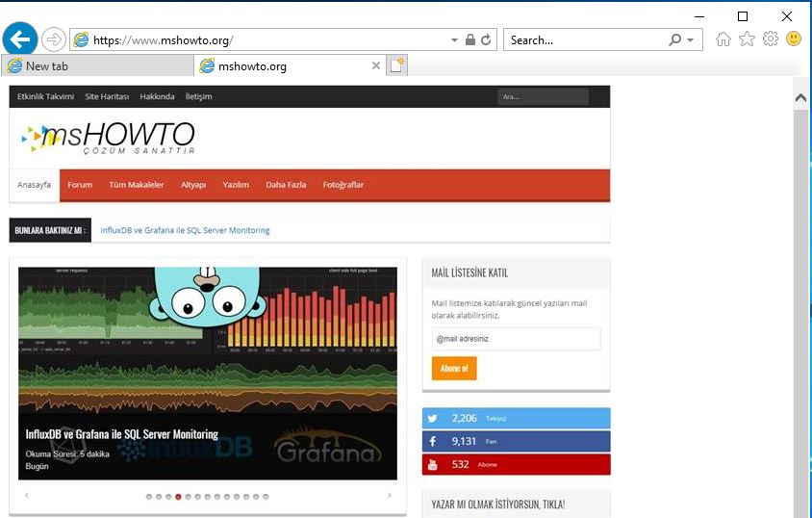Open Hakkında in top bar
Image resolution: width=812 pixels, height=518 pixels.
click(157, 96)
